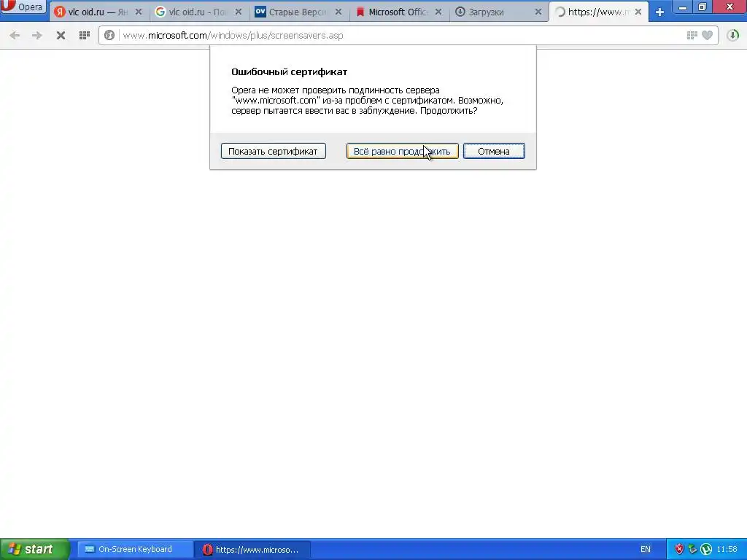Click the red shield tray icon
The width and height of the screenshot is (747, 560).
679,550
